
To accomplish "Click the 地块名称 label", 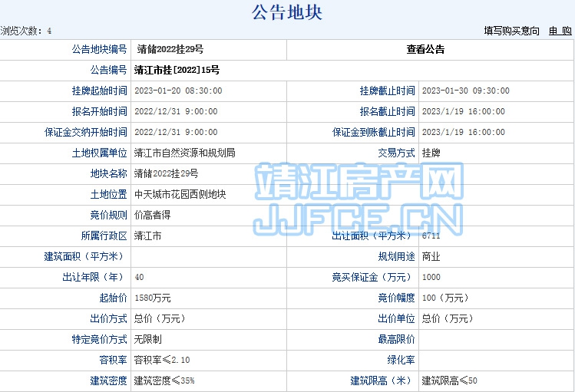I will click(x=108, y=173).
